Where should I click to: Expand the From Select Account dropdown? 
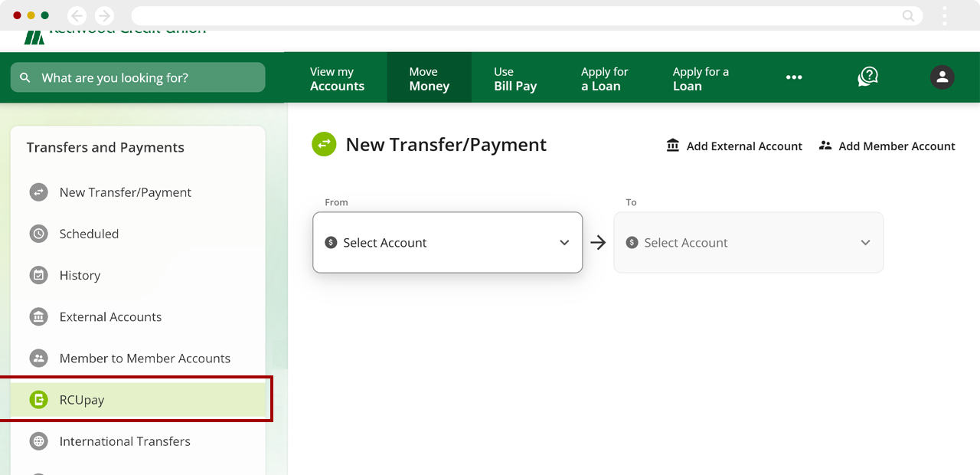click(x=447, y=242)
